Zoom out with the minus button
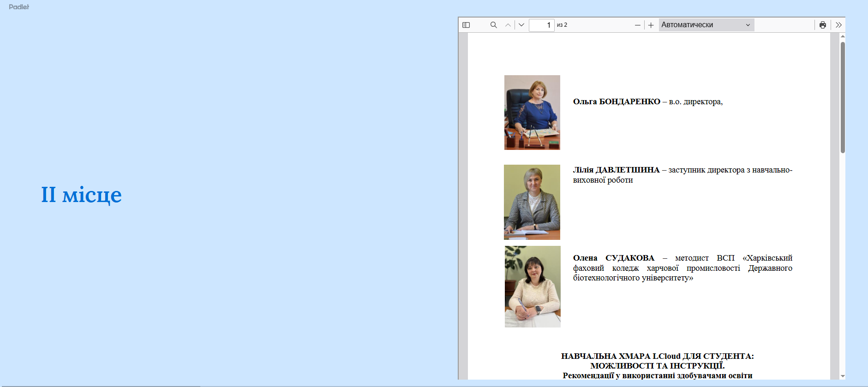 click(x=637, y=25)
